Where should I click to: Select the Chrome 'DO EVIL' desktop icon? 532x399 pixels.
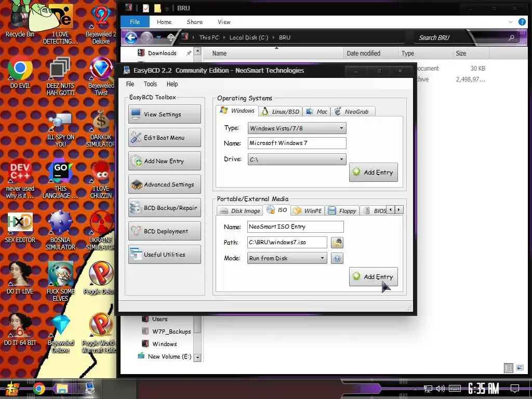(x=20, y=73)
